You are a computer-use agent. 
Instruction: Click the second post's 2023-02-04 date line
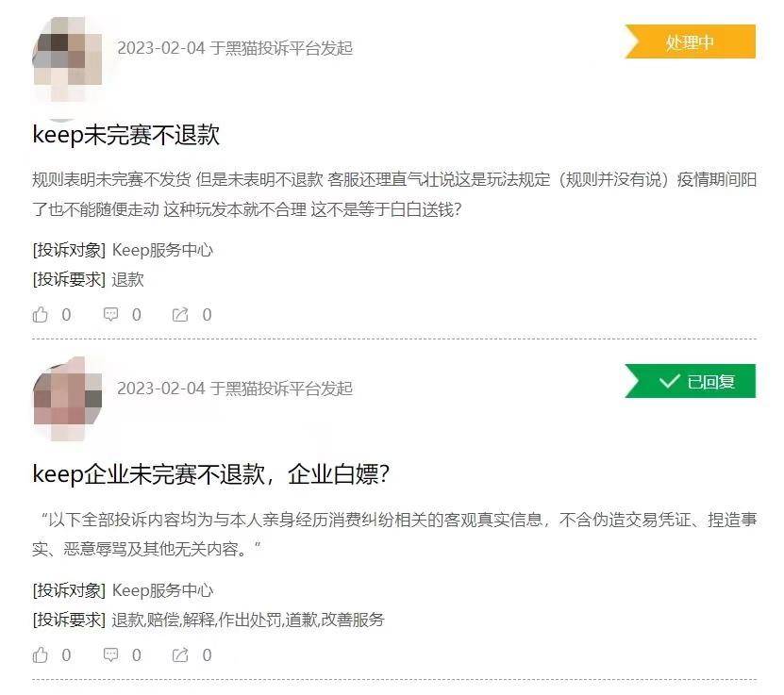[x=235, y=389]
